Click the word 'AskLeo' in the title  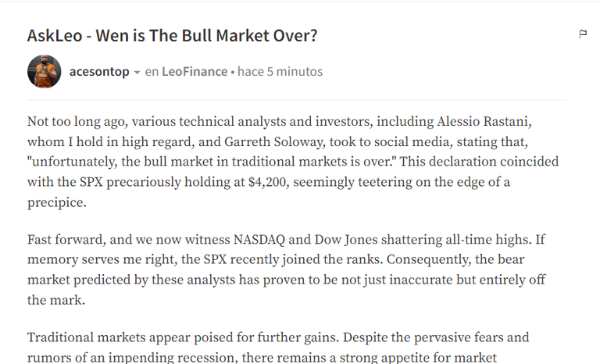tap(55, 36)
